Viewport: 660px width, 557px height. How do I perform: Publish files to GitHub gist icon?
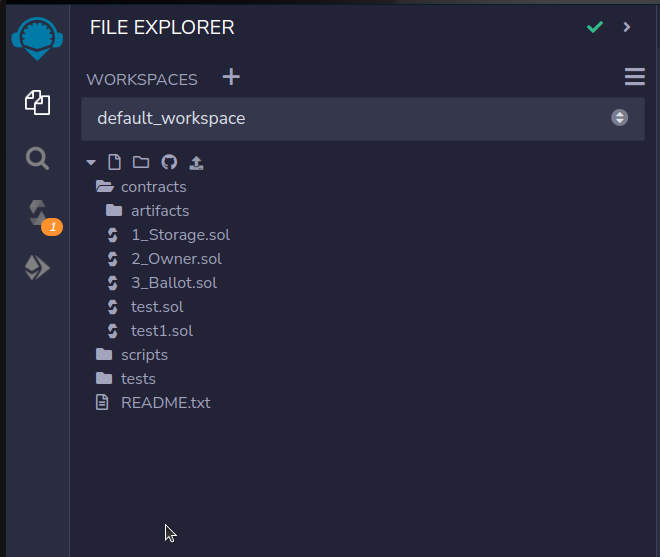(x=169, y=162)
